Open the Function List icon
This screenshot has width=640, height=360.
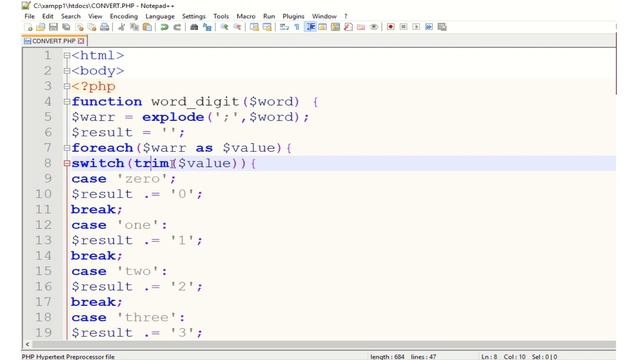click(x=348, y=27)
